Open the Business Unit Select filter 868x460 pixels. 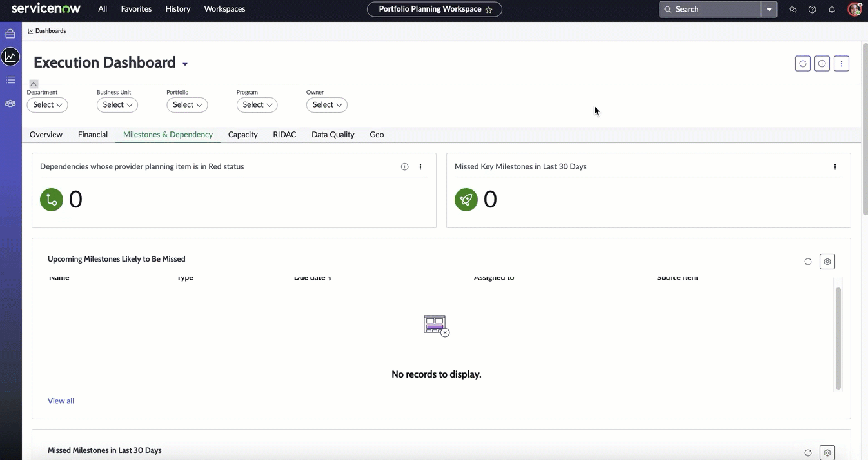point(117,105)
